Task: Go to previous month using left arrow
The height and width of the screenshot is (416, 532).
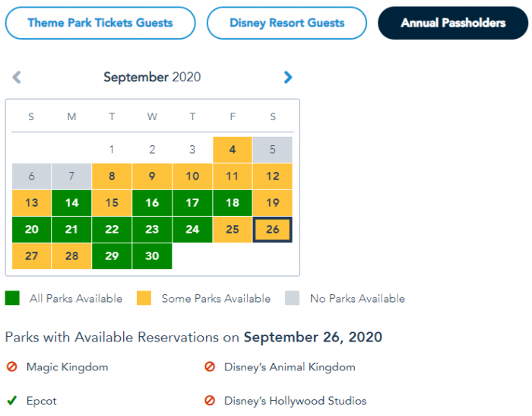Action: (17, 77)
